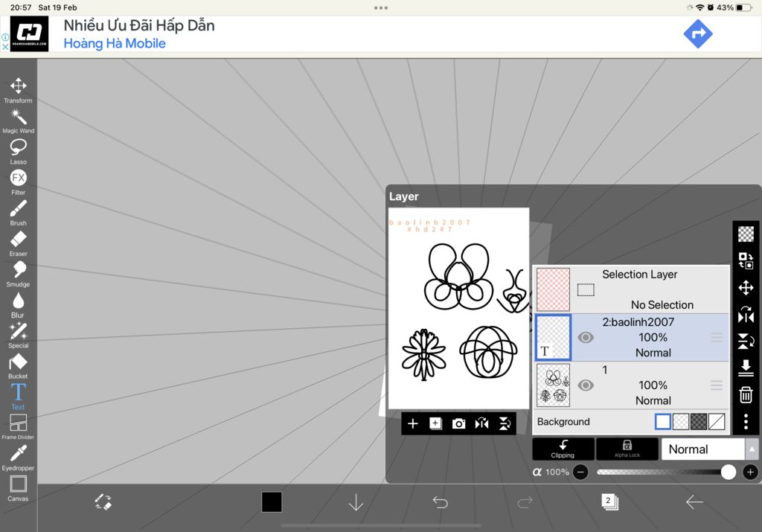This screenshot has width=762, height=532.
Task: Choose dark checkered transparent background
Action: (699, 422)
